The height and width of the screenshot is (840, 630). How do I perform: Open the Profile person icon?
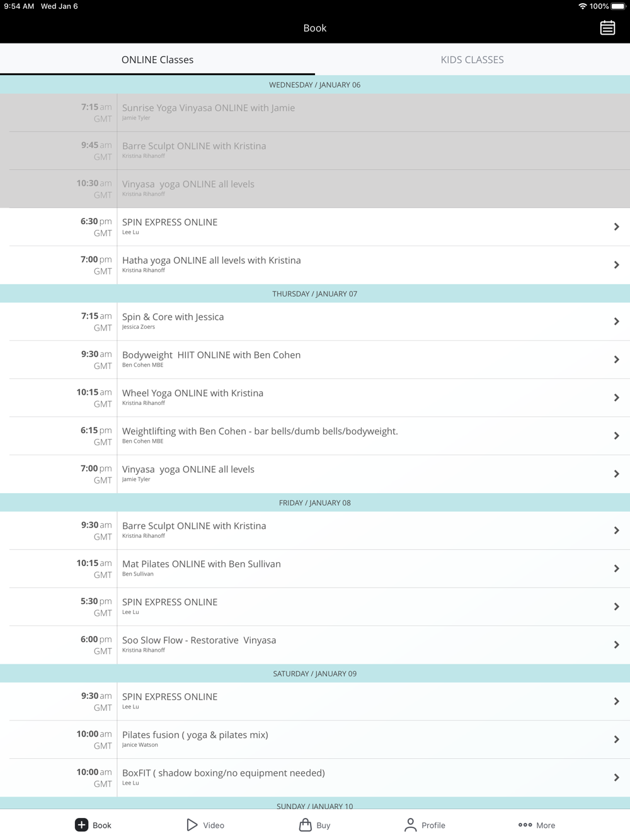click(410, 825)
